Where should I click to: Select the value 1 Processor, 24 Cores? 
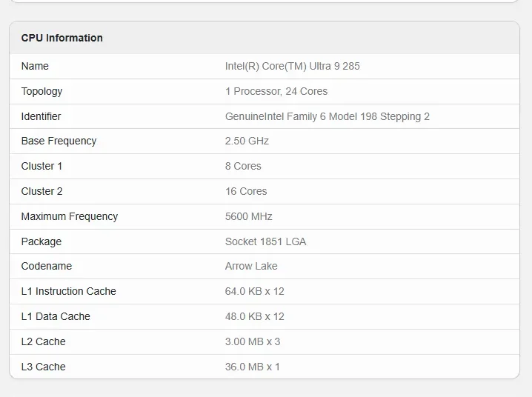[x=276, y=91]
